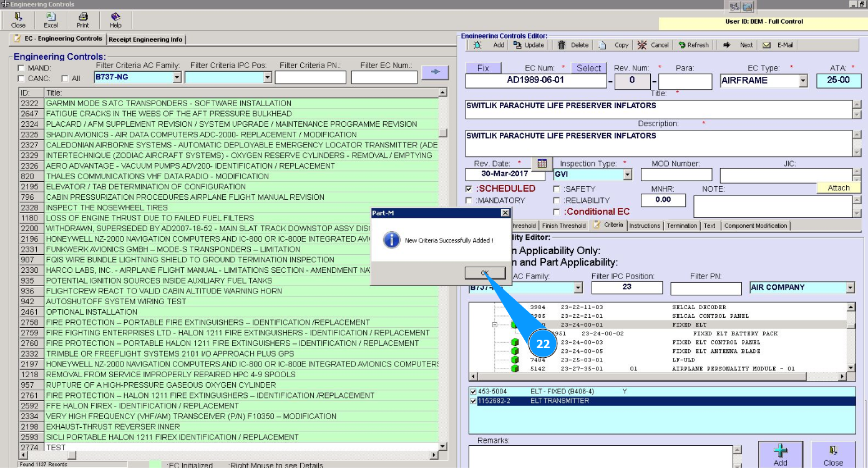Screen dimensions: 868x469
Task: Open the AIR COMPANY dropdown
Action: (x=850, y=288)
